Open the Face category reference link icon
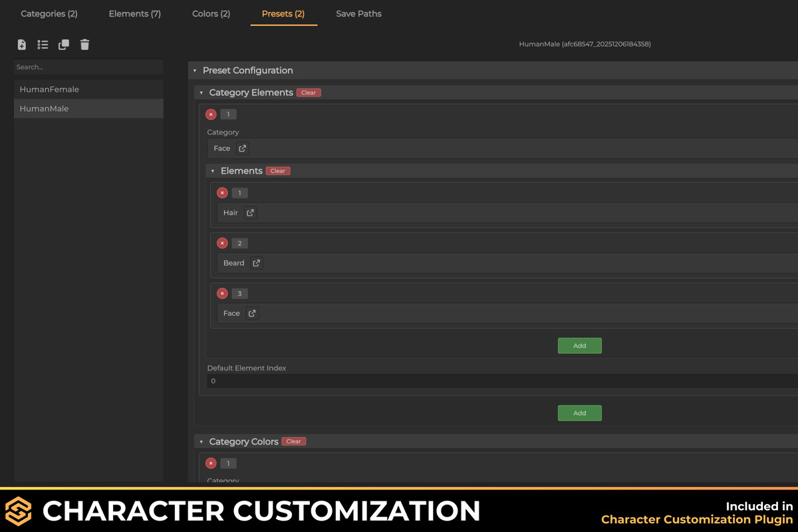798x532 pixels. point(242,148)
